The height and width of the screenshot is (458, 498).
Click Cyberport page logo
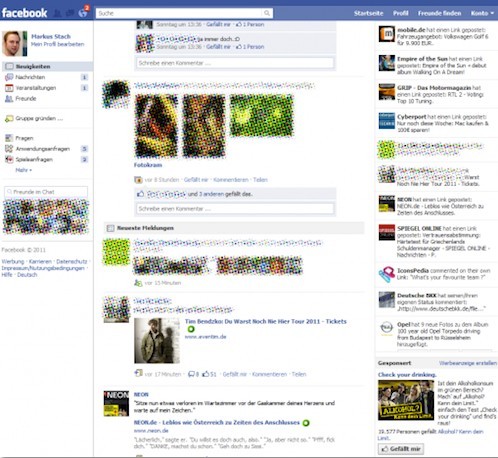click(387, 121)
